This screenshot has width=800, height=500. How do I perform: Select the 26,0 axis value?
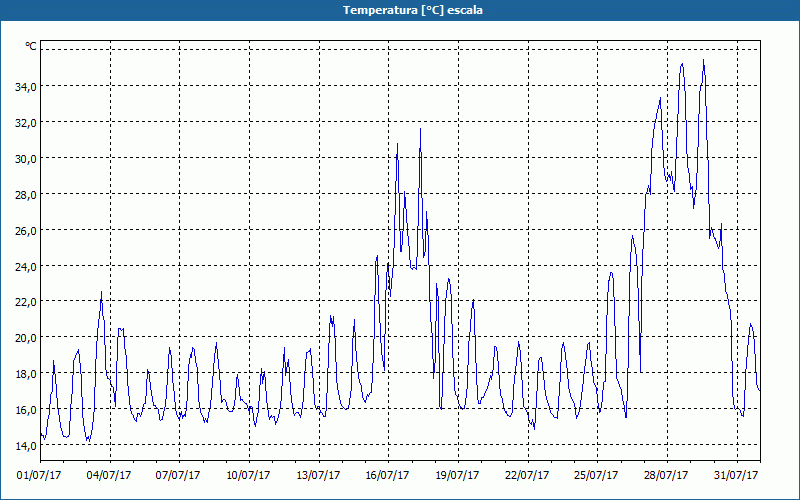26,230
